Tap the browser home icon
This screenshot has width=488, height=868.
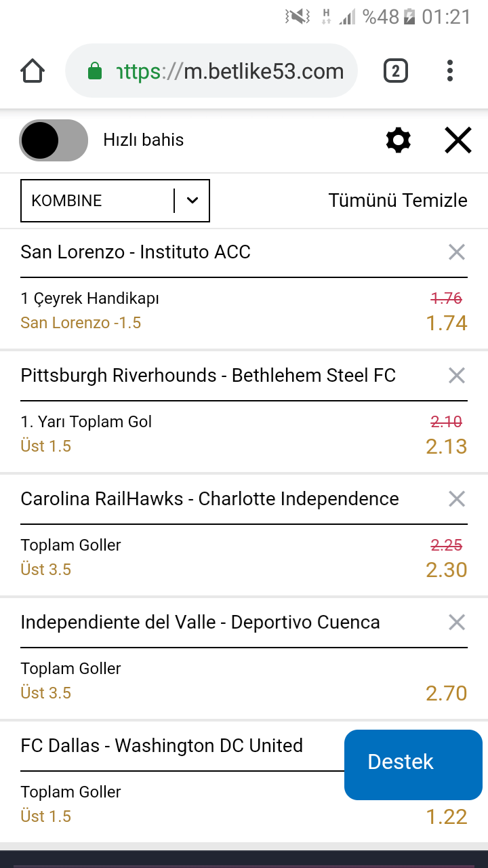click(33, 71)
